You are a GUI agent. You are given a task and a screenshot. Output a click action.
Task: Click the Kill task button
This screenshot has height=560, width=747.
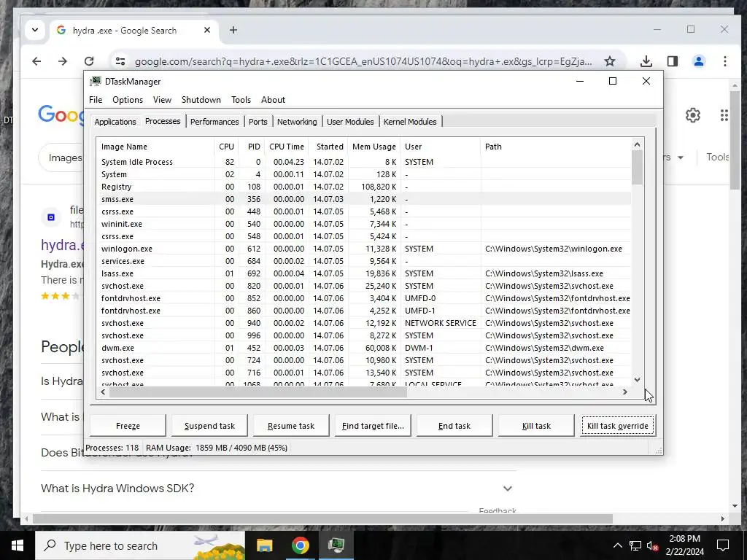point(536,426)
